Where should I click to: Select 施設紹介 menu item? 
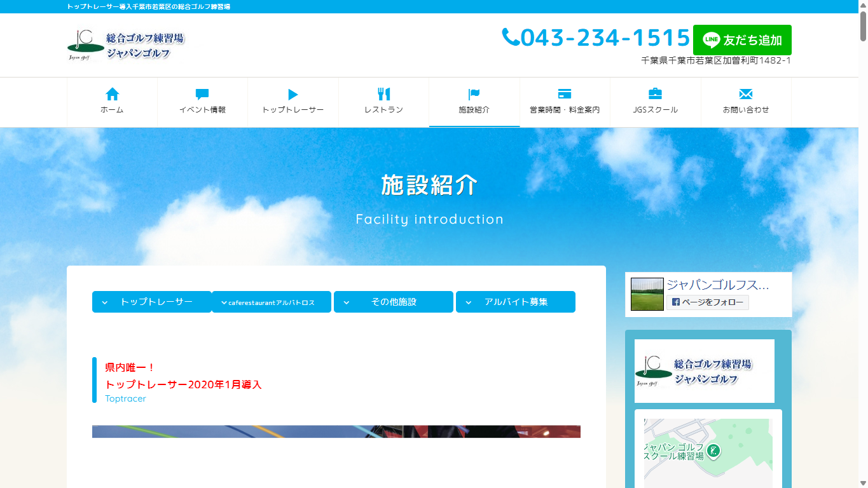tap(474, 102)
